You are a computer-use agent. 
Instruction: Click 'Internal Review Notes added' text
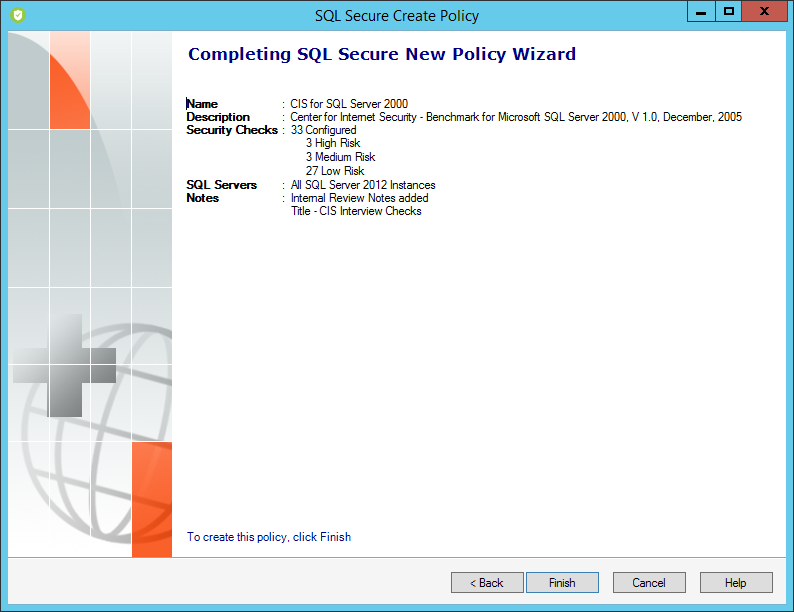click(360, 198)
